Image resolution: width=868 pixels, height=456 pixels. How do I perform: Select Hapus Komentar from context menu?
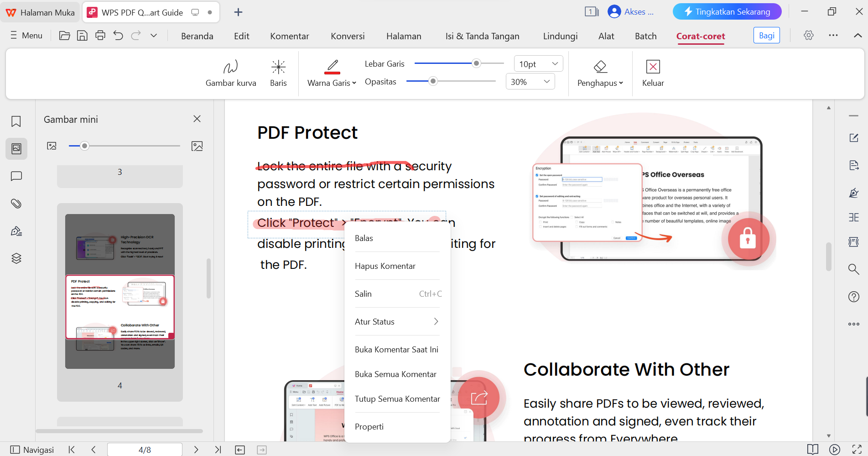coord(385,266)
